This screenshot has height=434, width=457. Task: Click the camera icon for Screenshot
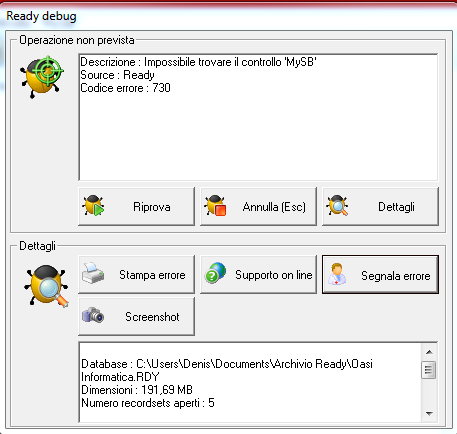93,315
